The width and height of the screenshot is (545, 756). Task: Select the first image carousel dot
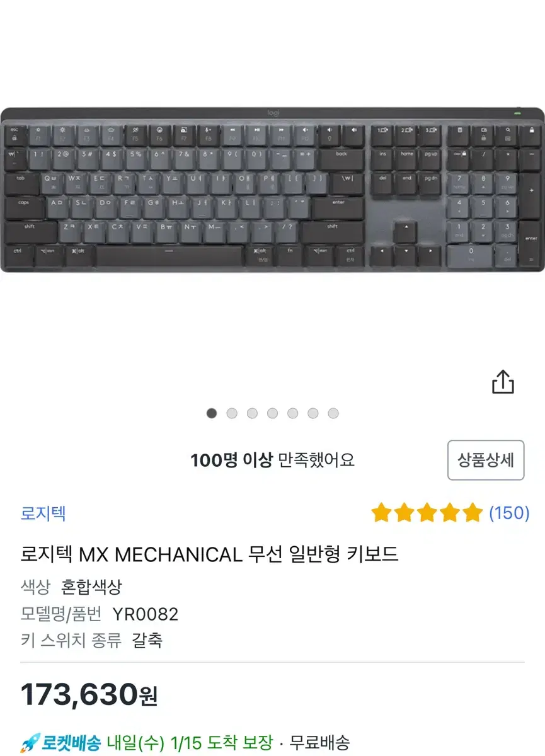click(212, 413)
